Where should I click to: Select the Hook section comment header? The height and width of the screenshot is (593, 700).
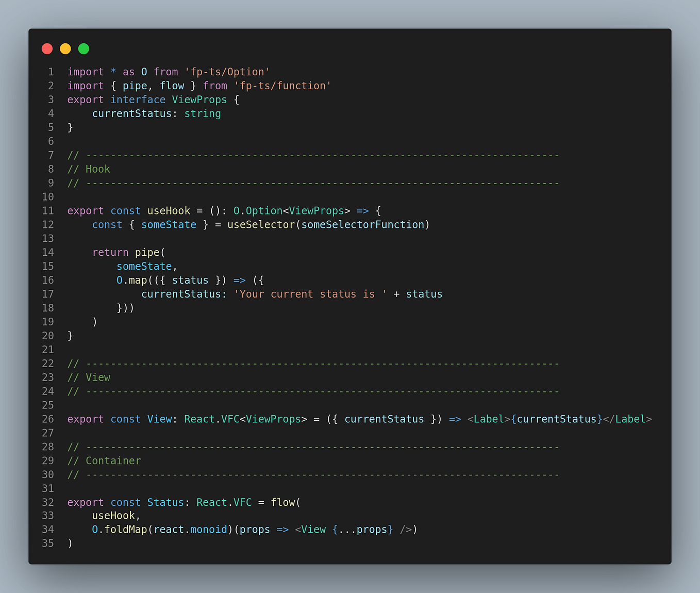[x=88, y=169]
